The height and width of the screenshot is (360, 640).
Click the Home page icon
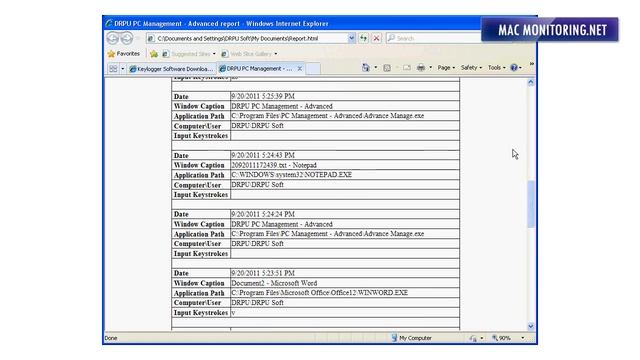pos(366,68)
